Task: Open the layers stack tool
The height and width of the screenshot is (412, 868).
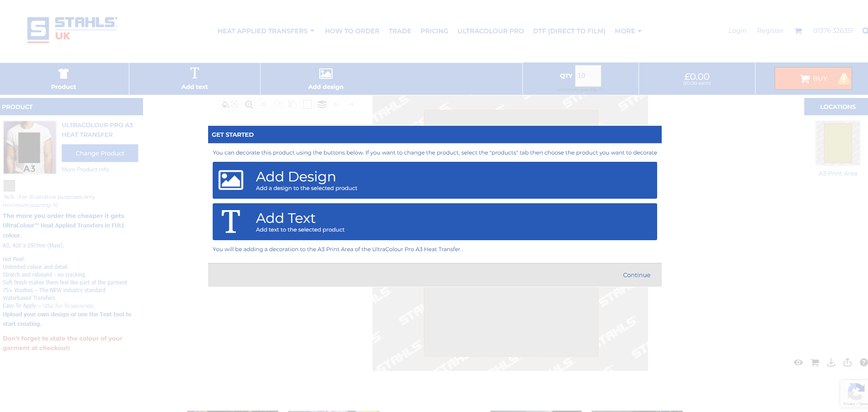Action: 322,104
